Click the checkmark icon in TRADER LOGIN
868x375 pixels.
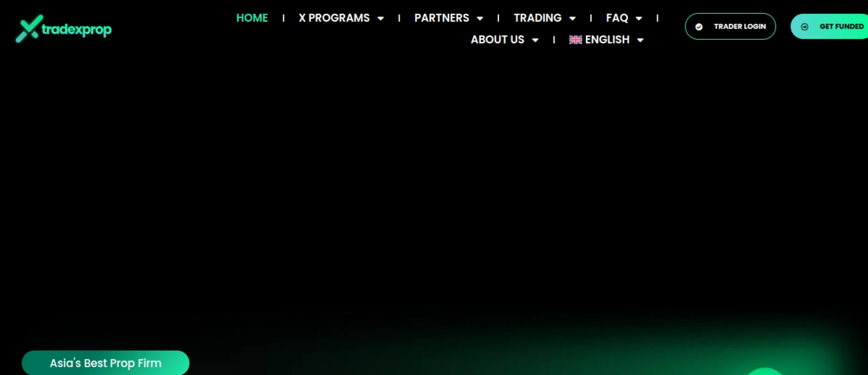[699, 27]
